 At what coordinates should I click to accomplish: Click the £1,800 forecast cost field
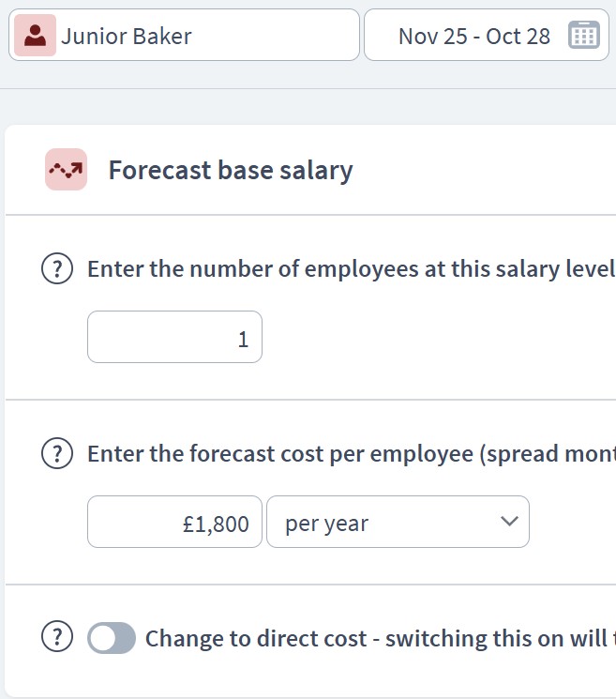point(174,522)
